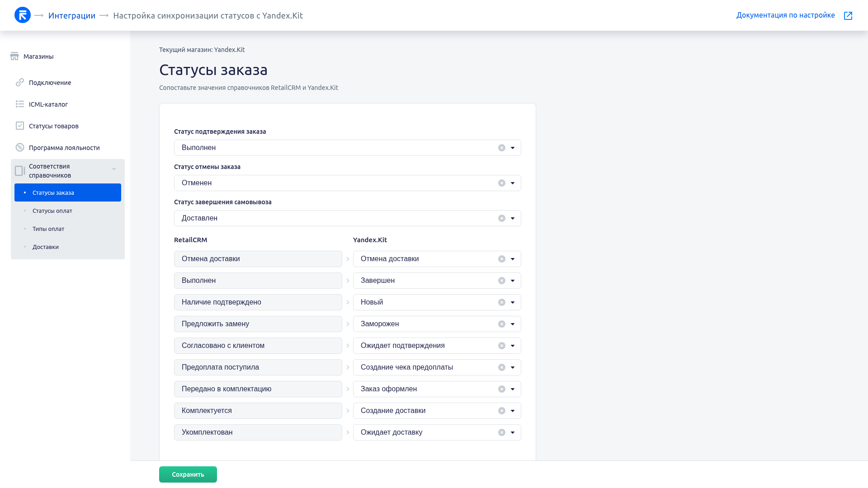
Task: Click the RetailCRM field Наличие подтверждено
Action: coord(258,302)
